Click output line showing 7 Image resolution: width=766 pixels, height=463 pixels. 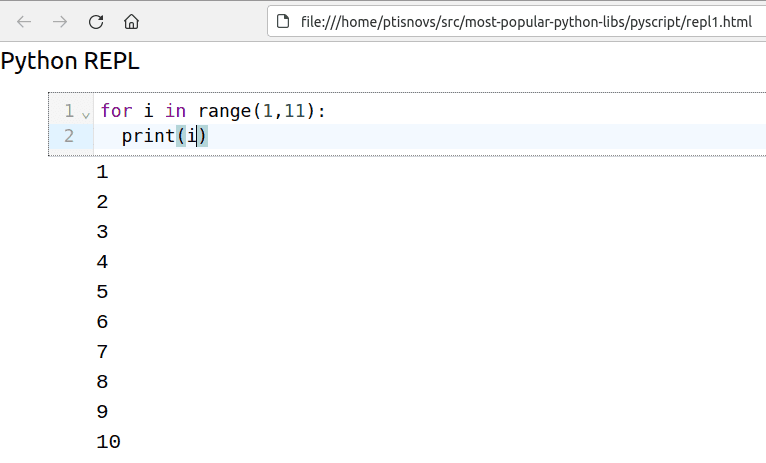(102, 352)
